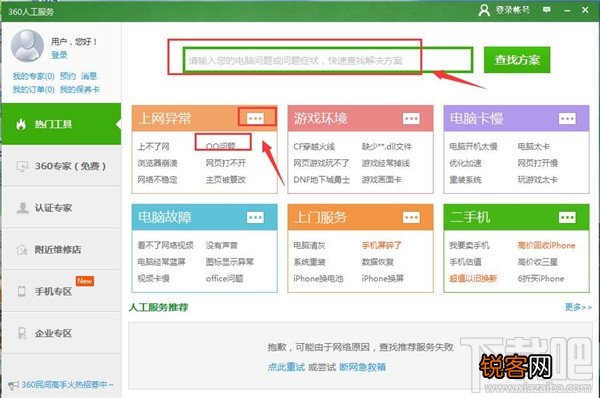The image size is (600, 398).
Task: Select 没有声音 entry
Action: [x=222, y=245]
